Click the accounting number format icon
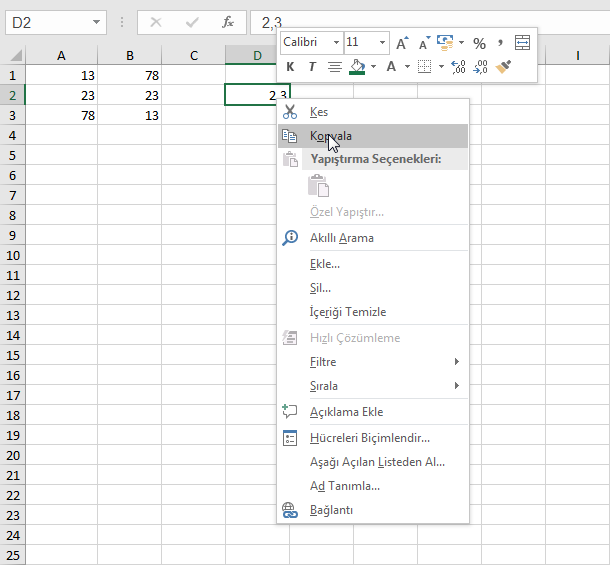Image resolution: width=610 pixels, height=565 pixels. click(x=445, y=42)
